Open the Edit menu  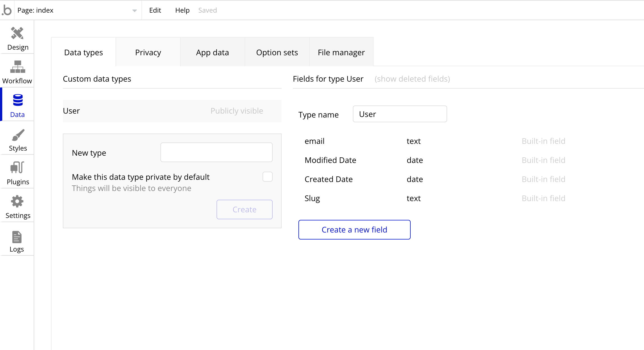click(155, 10)
